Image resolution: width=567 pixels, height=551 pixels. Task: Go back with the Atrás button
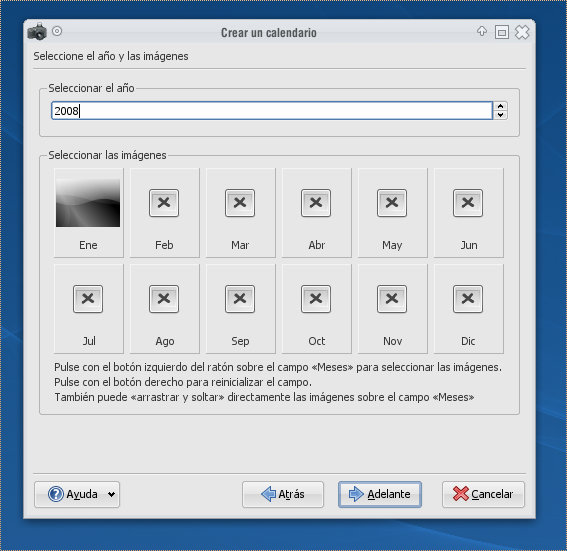tap(283, 494)
